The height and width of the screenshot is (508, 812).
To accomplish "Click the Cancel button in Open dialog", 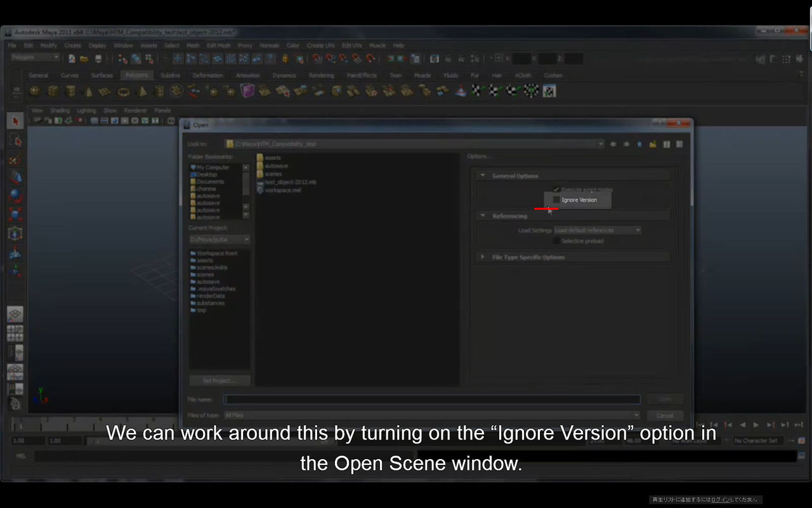I will (x=665, y=415).
